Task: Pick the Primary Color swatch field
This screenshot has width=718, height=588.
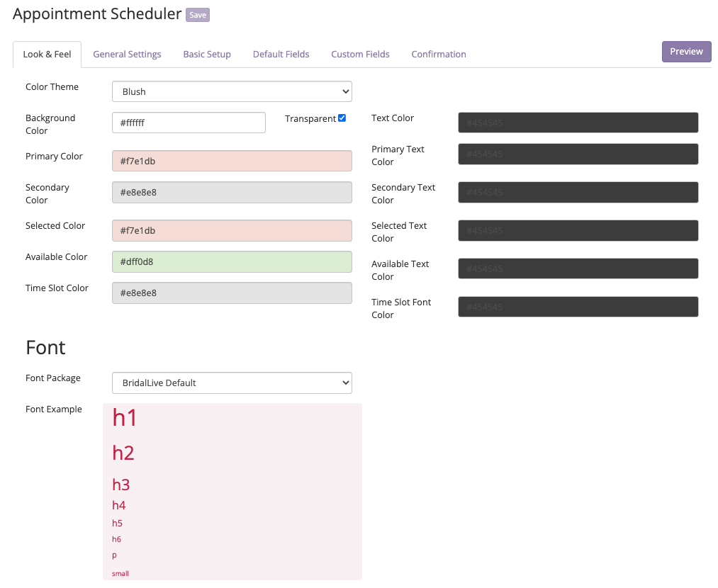Action: [x=232, y=161]
